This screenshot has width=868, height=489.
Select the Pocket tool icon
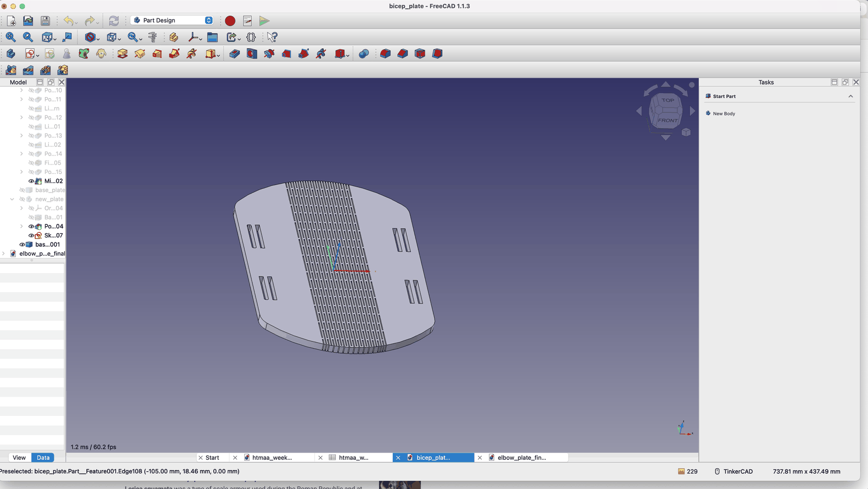[234, 54]
